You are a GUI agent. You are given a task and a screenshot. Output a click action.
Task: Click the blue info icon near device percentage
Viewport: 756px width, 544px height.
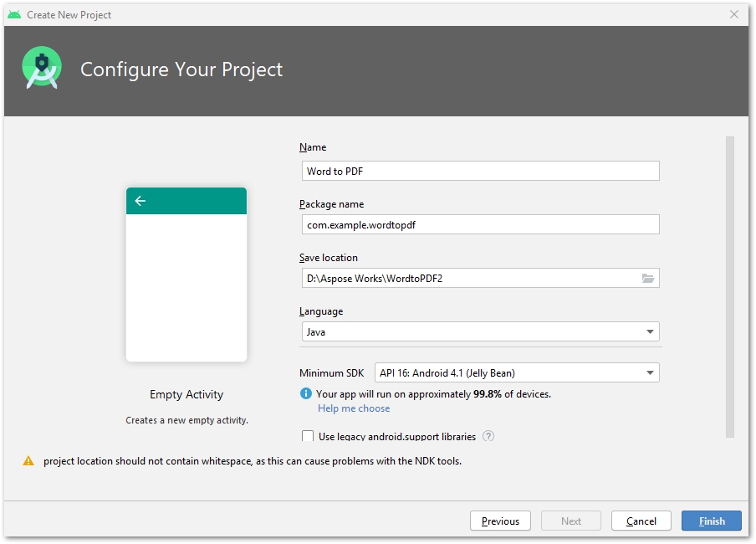tap(306, 393)
